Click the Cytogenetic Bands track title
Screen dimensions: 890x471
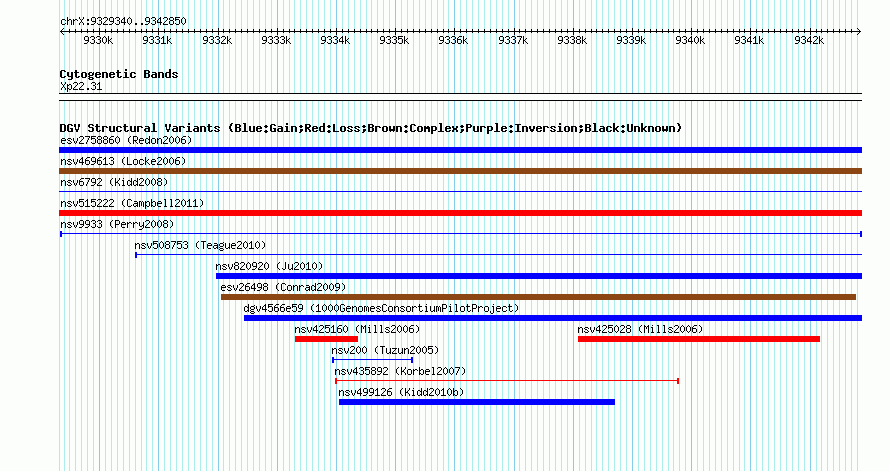coord(119,74)
